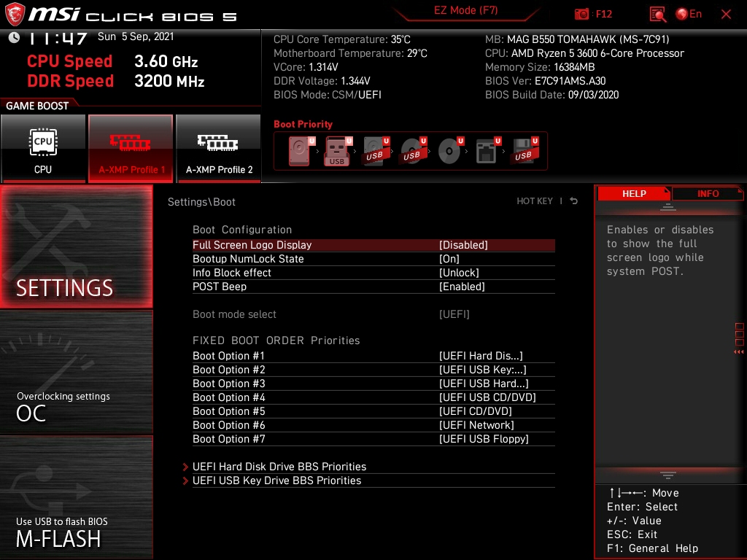Click the help panel bottom scroll handle
Image resolution: width=747 pixels, height=560 pixels.
point(668,475)
